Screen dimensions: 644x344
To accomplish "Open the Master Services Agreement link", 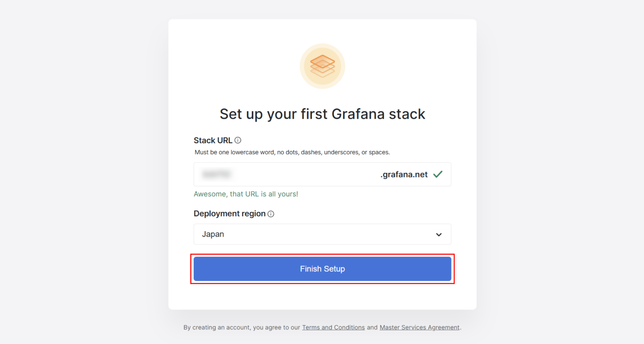I will [419, 327].
